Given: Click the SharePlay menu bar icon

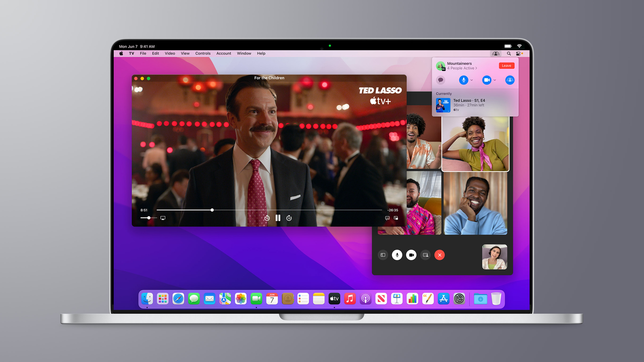Looking at the screenshot, I should [496, 53].
